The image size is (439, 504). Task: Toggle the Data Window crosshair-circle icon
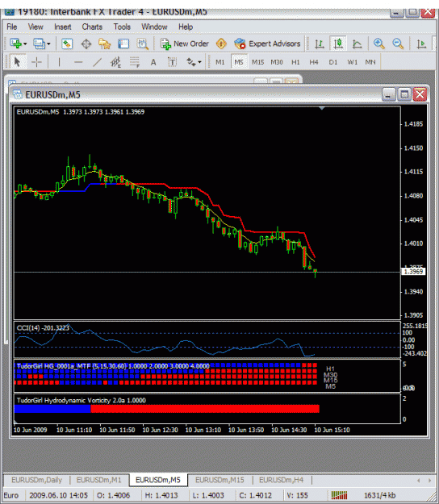[86, 44]
